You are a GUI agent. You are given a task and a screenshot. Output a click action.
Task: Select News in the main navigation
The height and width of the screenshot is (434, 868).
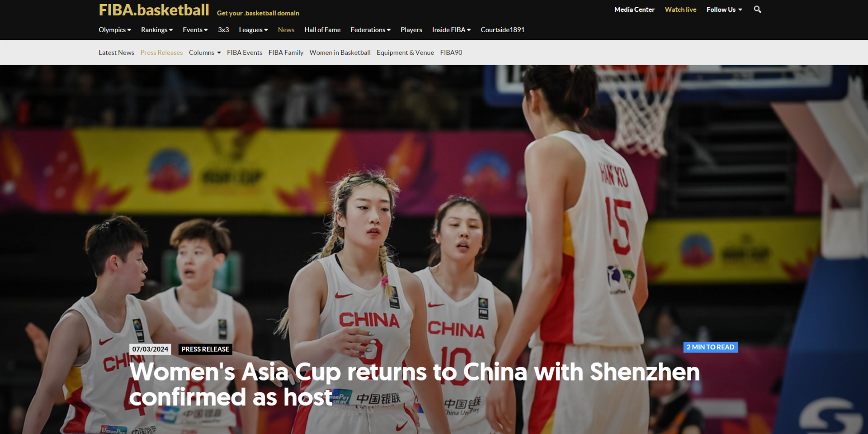[286, 30]
